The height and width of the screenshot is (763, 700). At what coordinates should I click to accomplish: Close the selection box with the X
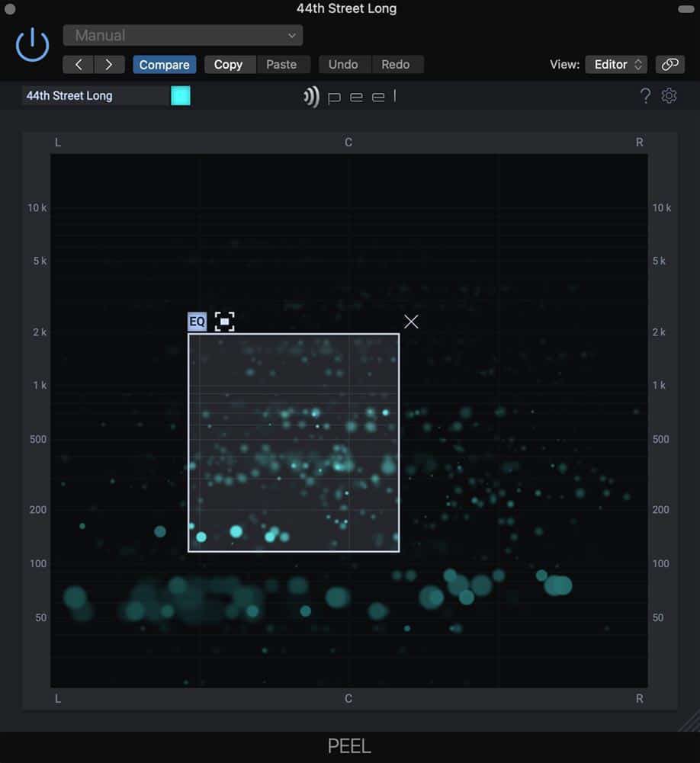[411, 322]
